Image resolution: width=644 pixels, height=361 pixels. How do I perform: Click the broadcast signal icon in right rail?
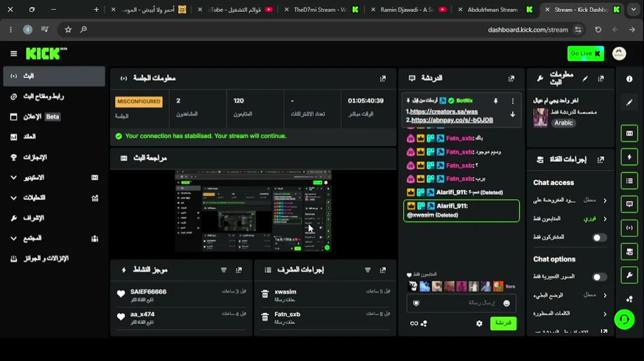pyautogui.click(x=629, y=228)
